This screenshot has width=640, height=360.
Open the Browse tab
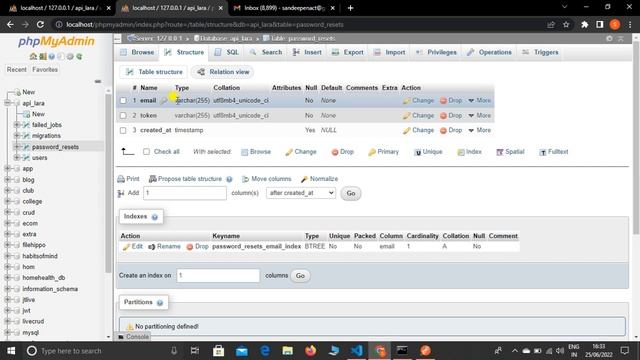[x=137, y=52]
